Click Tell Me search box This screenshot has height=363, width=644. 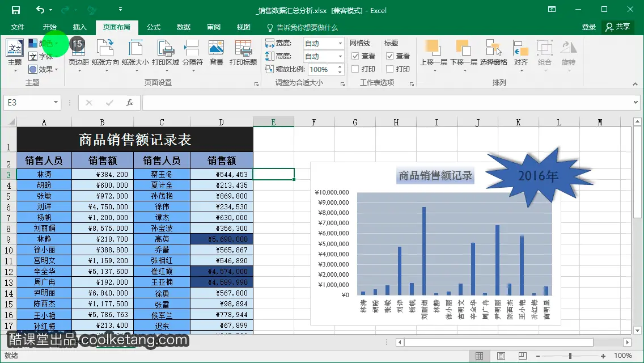point(303,28)
